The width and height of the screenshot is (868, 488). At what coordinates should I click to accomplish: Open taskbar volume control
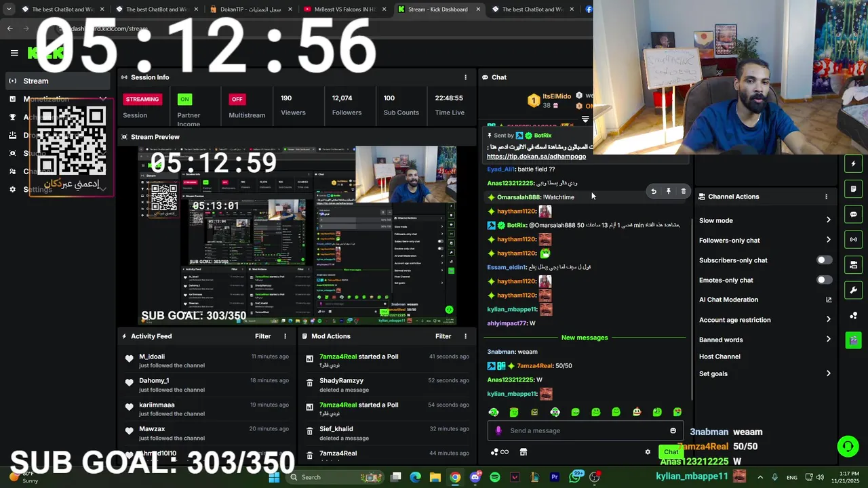[x=820, y=477]
